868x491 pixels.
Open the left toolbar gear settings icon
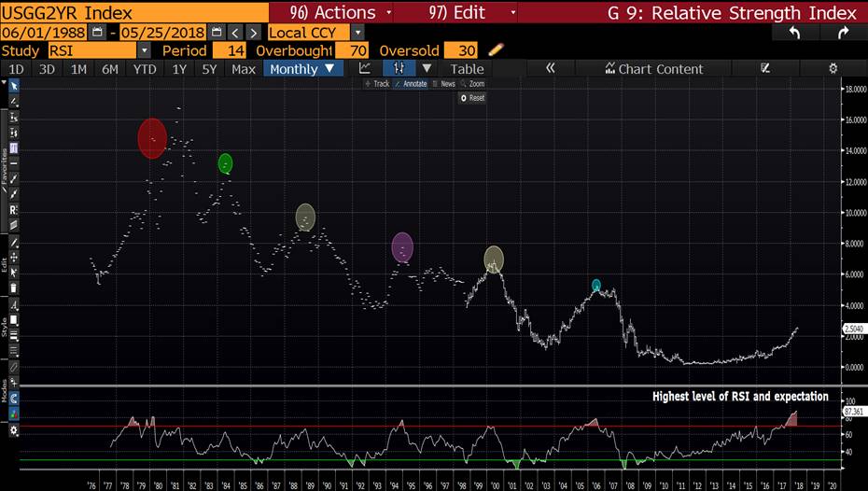pos(14,430)
